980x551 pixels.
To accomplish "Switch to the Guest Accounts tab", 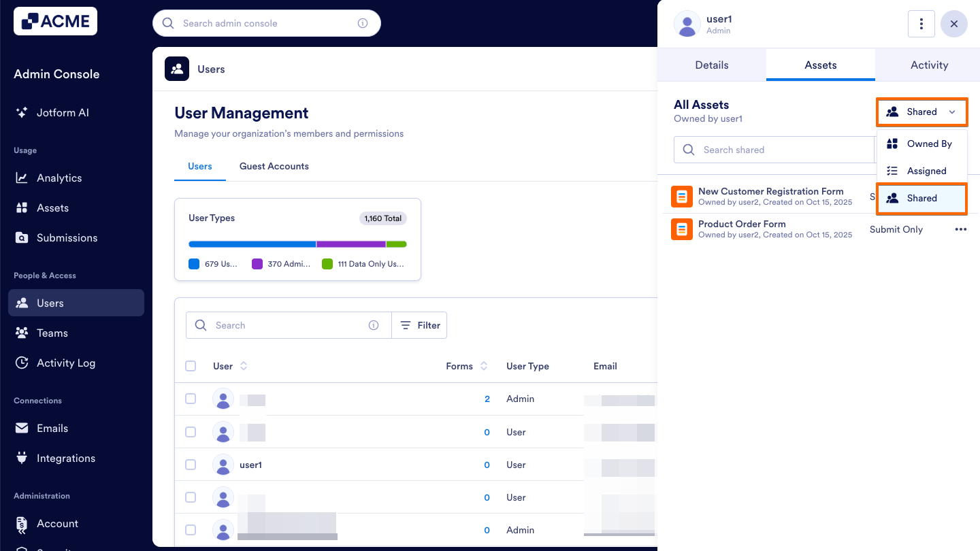I will (x=274, y=166).
